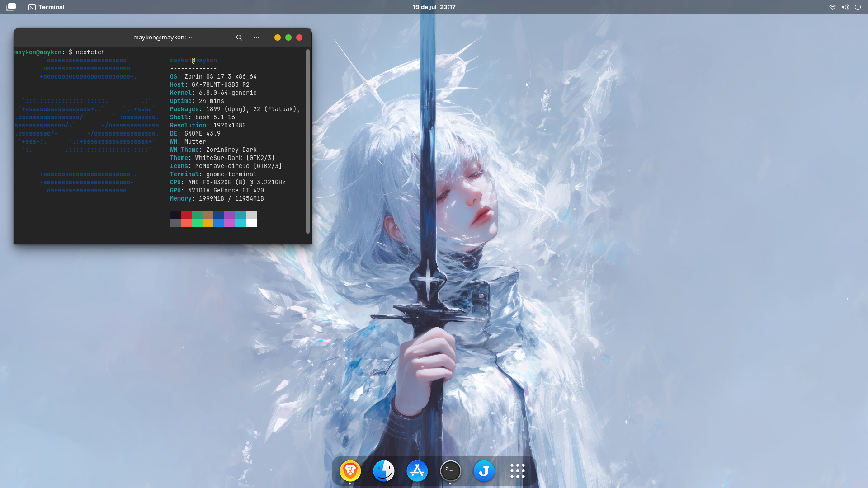868x488 pixels.
Task: Click the terminal vertical scrollbar
Action: (x=308, y=141)
